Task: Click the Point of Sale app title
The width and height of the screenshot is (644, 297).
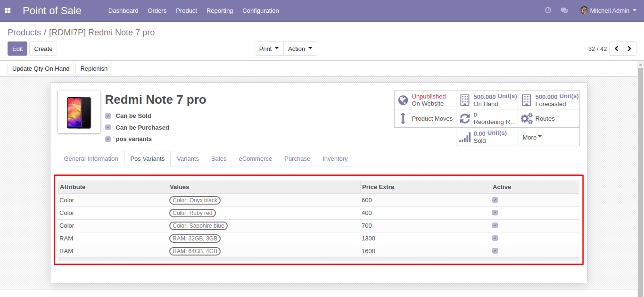Action: 52,10
